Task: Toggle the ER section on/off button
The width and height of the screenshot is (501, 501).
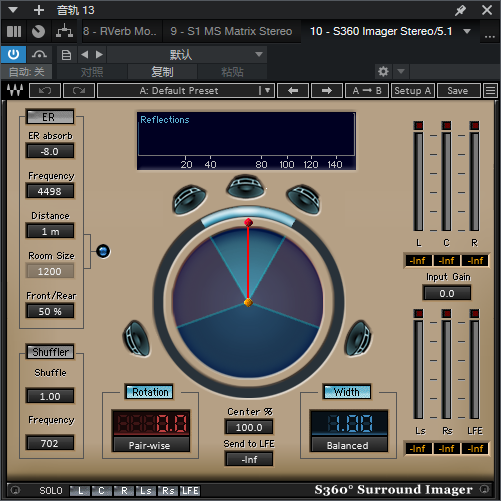Action: point(50,117)
